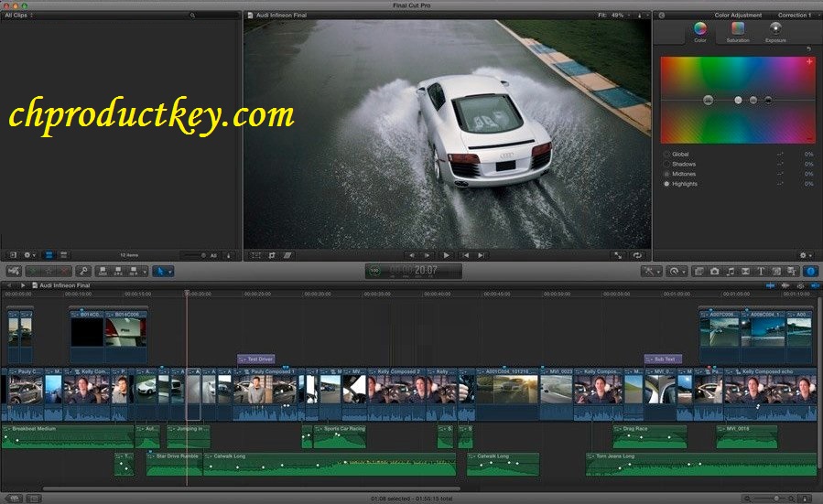Screen dimensions: 823x504
Task: Select the Sub Text title clip
Action: [x=663, y=359]
